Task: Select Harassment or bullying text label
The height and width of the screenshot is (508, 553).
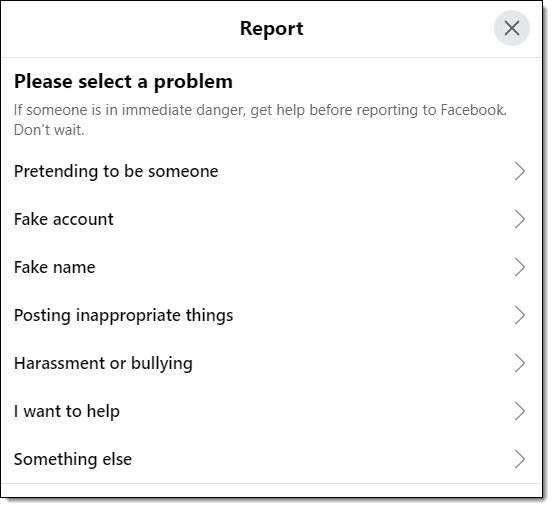Action: pos(103,363)
